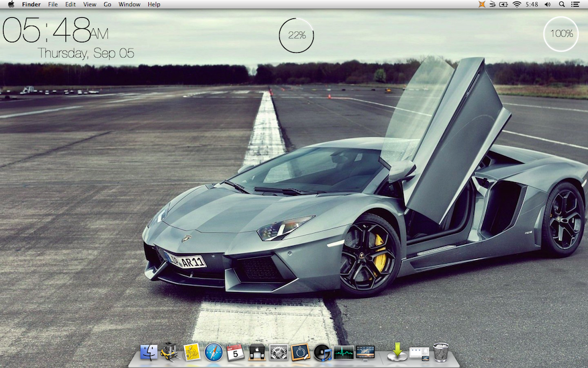Screen dimensions: 588x368
Task: Open the yellow stamp mail icon
Action: pyautogui.click(x=192, y=352)
